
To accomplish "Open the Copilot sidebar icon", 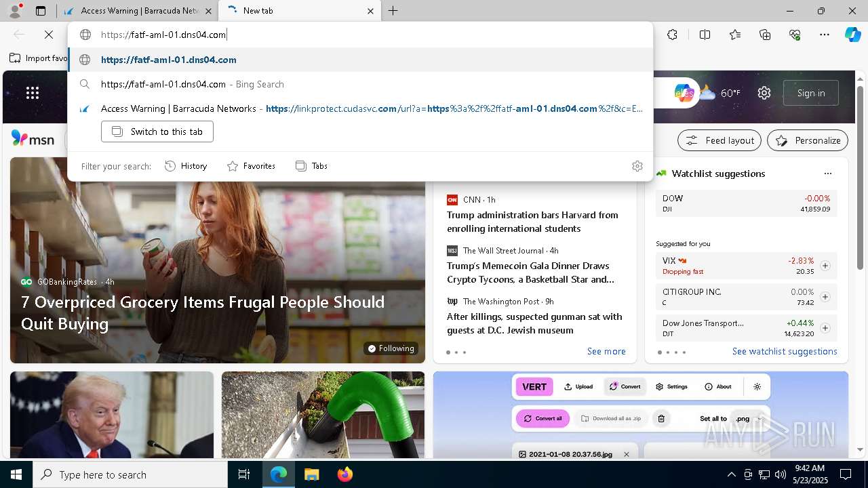I will click(x=852, y=35).
